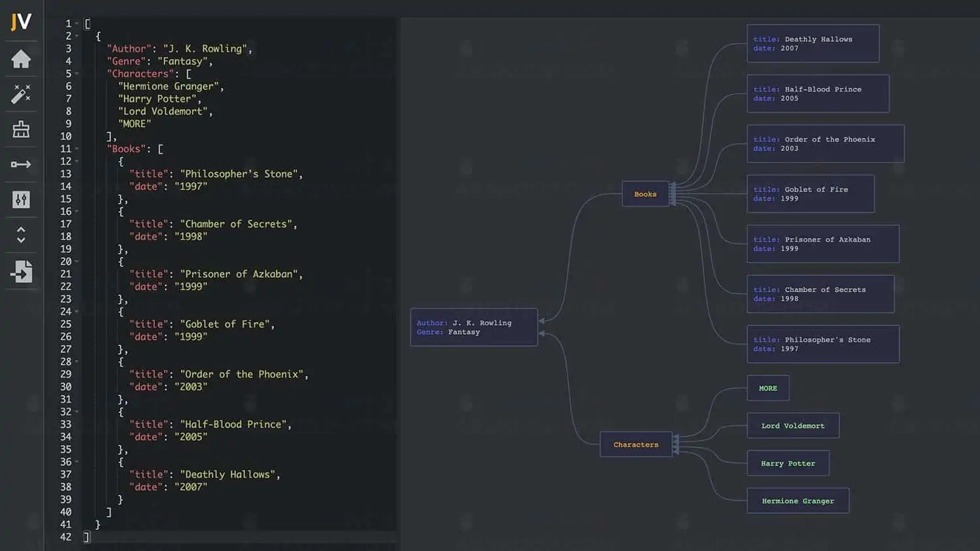Click the Hermione Granger graph node

(x=798, y=501)
